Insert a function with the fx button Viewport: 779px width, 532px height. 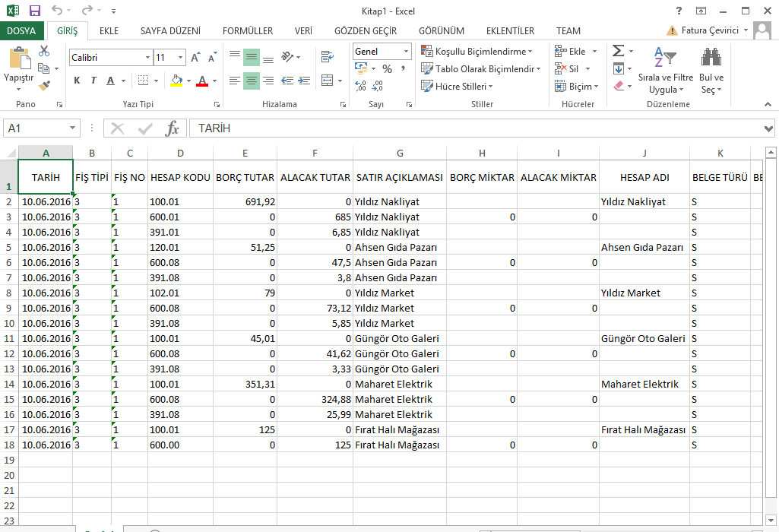click(172, 128)
